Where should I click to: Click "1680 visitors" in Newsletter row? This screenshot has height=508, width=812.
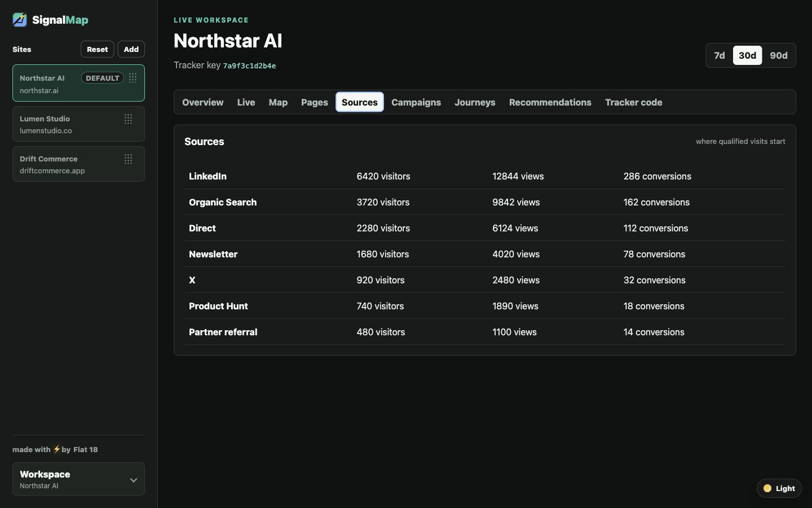click(383, 254)
